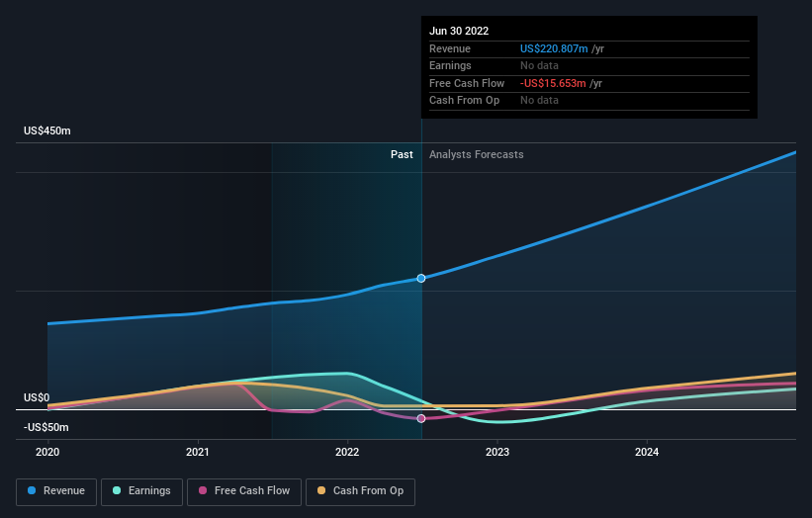Image resolution: width=812 pixels, height=518 pixels.
Task: Click the Cash From Op row label in tooltip
Action: point(465,101)
